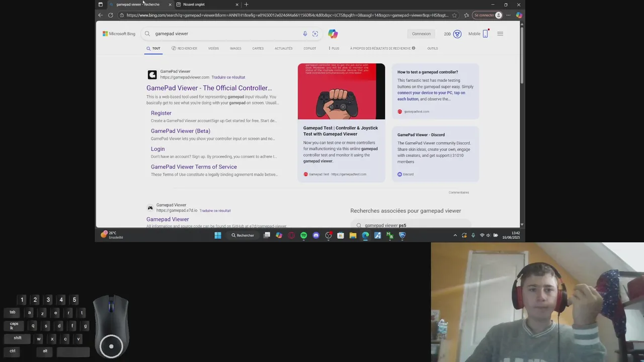Close the Nouvel onglet tab

coord(237,5)
